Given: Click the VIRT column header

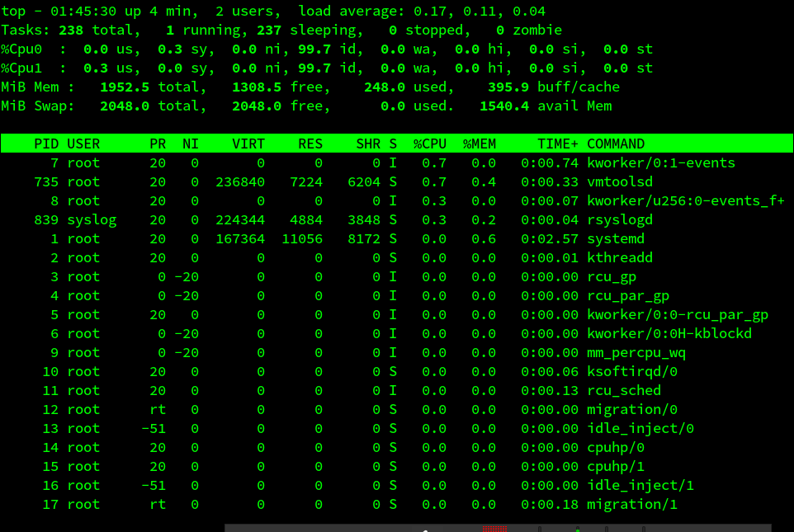Looking at the screenshot, I should (x=248, y=143).
